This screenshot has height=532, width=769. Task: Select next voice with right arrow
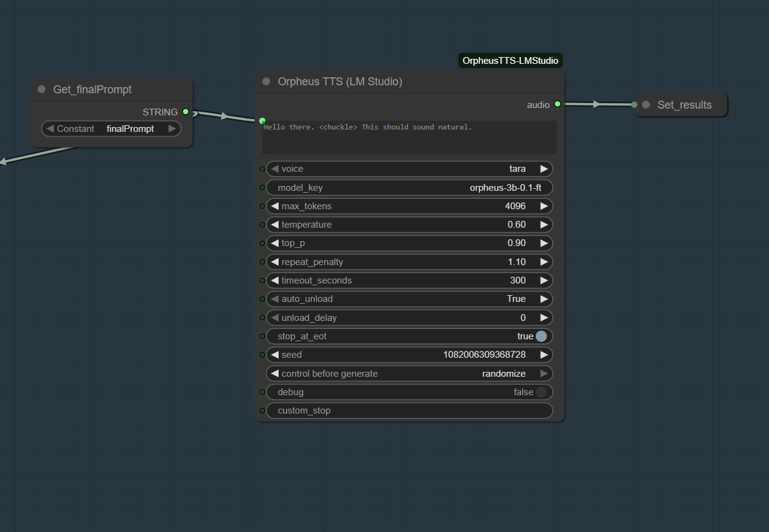[544, 169]
